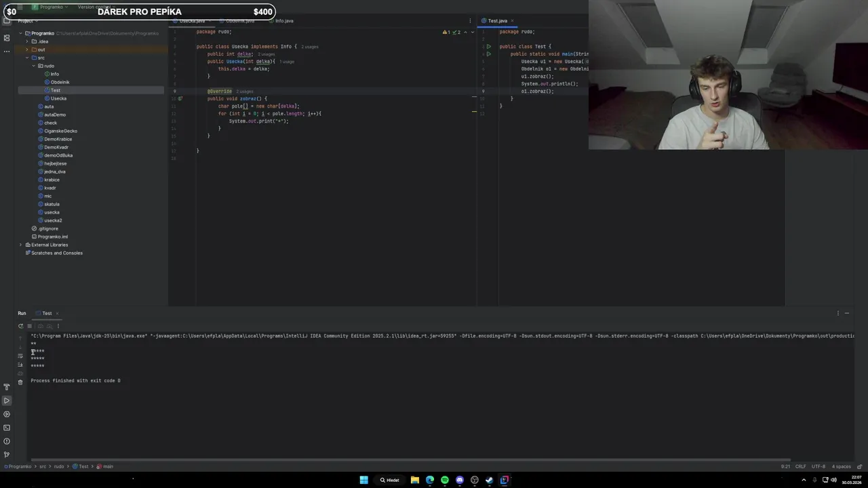The image size is (868, 488).
Task: Go to next highlighted problem arrow
Action: tap(472, 32)
